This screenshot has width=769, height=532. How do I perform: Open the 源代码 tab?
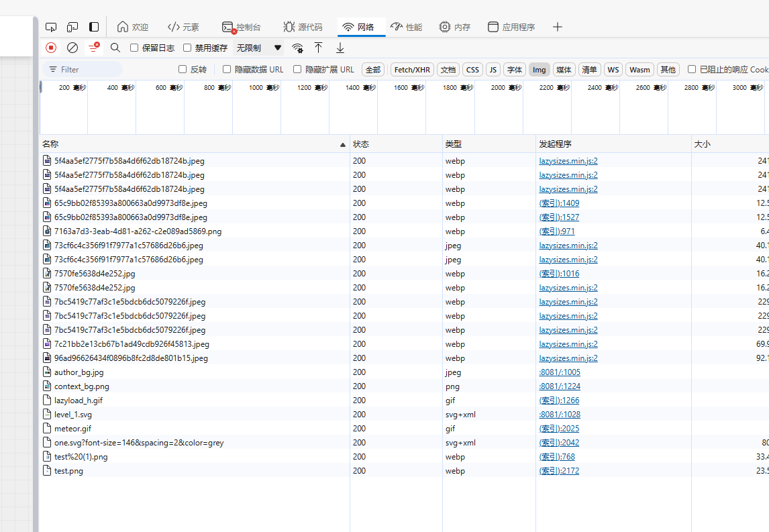(x=303, y=27)
